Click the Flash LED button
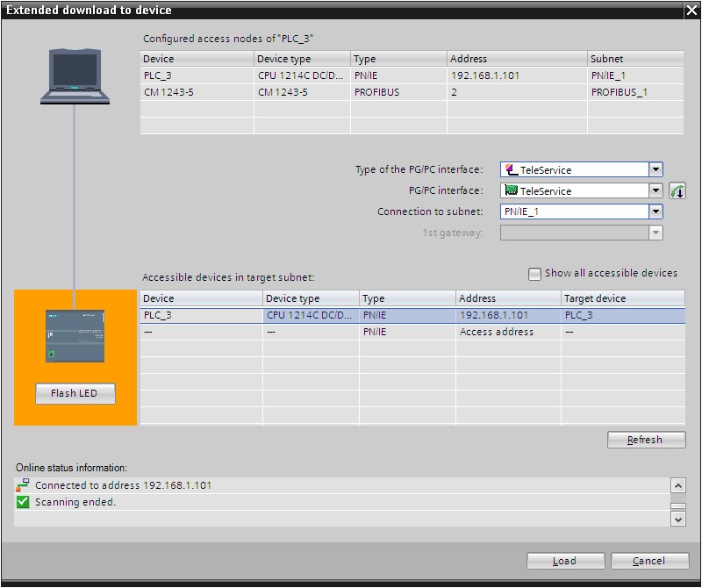This screenshot has width=702, height=588. pyautogui.click(x=75, y=393)
